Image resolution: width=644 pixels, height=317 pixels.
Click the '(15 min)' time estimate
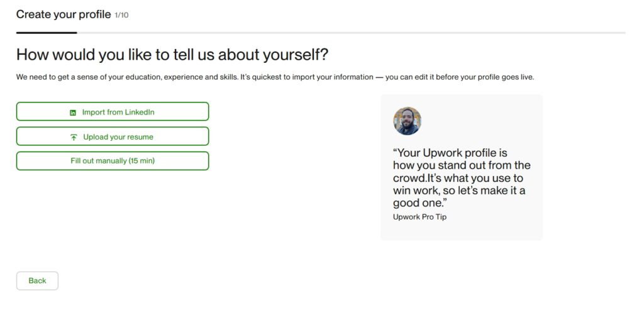(x=142, y=161)
